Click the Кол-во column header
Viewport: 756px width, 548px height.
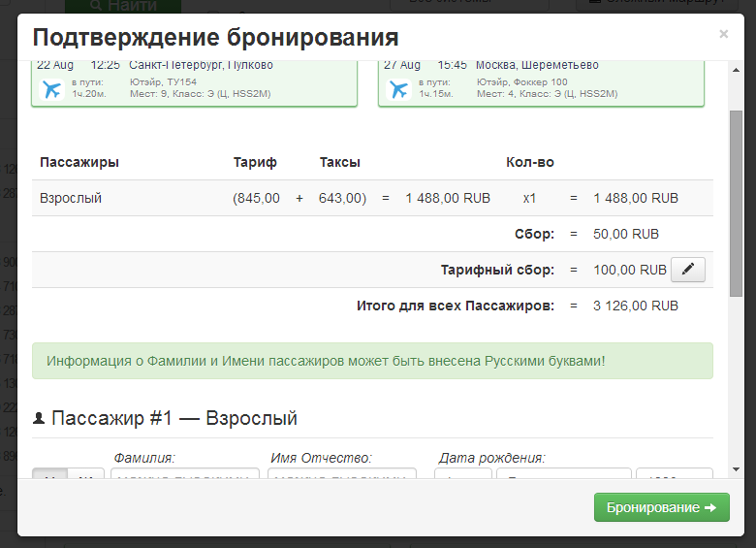click(x=530, y=162)
